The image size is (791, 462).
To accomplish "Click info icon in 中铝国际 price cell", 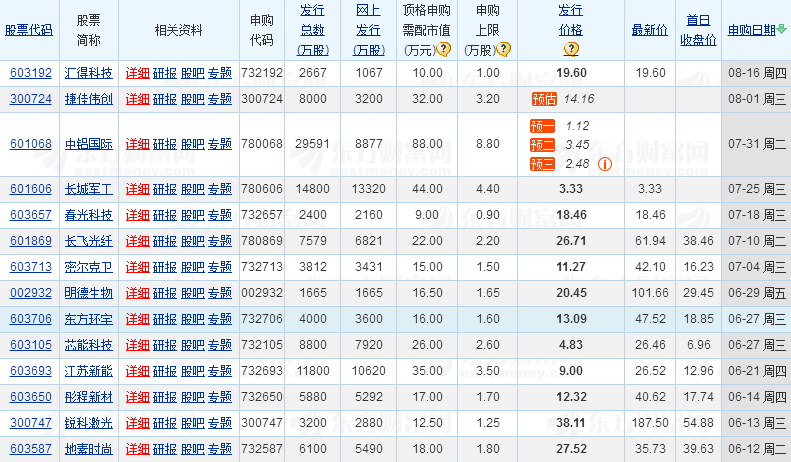I will tap(604, 164).
